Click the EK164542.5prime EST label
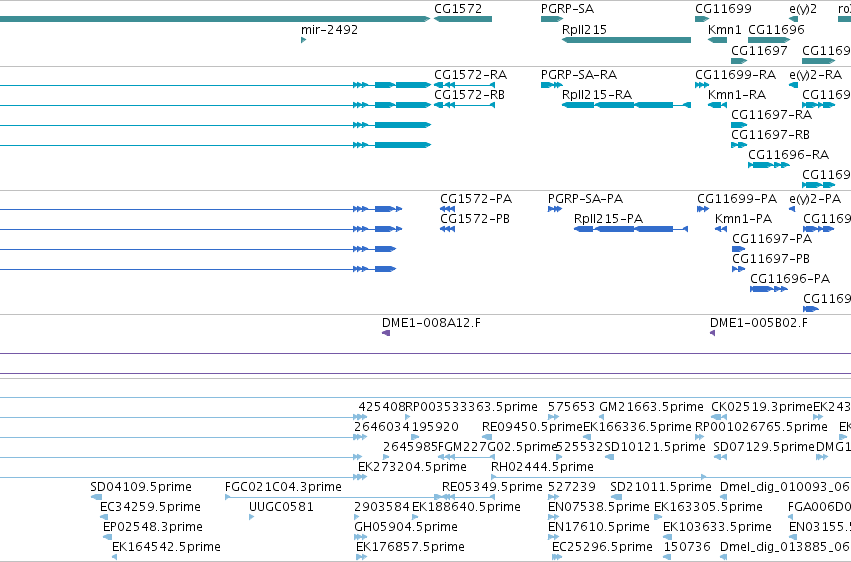Image resolution: width=851 pixels, height=562 pixels. [166, 547]
